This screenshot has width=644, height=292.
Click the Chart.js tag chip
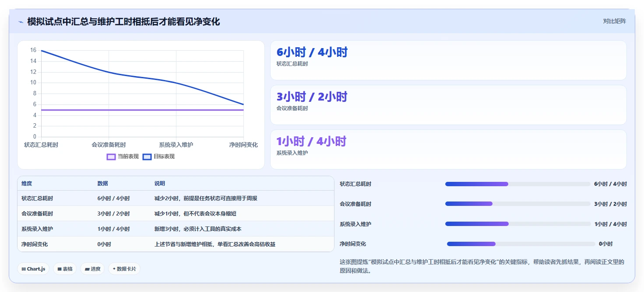pyautogui.click(x=34, y=269)
